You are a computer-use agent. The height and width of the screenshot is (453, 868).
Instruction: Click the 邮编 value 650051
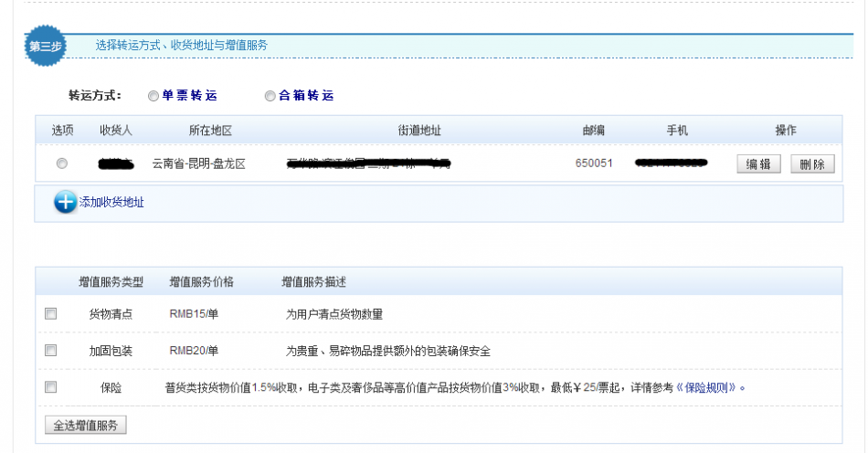click(594, 163)
